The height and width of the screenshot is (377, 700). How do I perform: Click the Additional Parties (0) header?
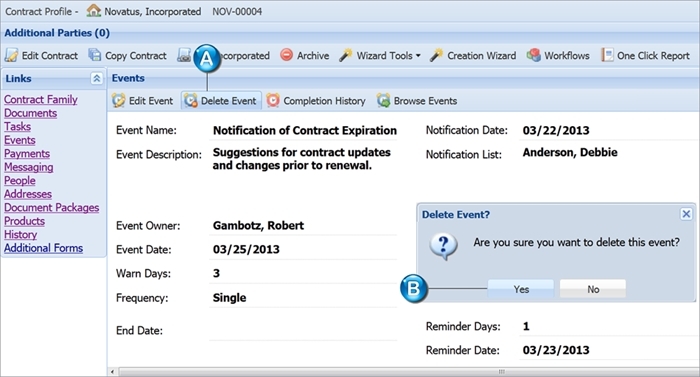click(x=57, y=33)
